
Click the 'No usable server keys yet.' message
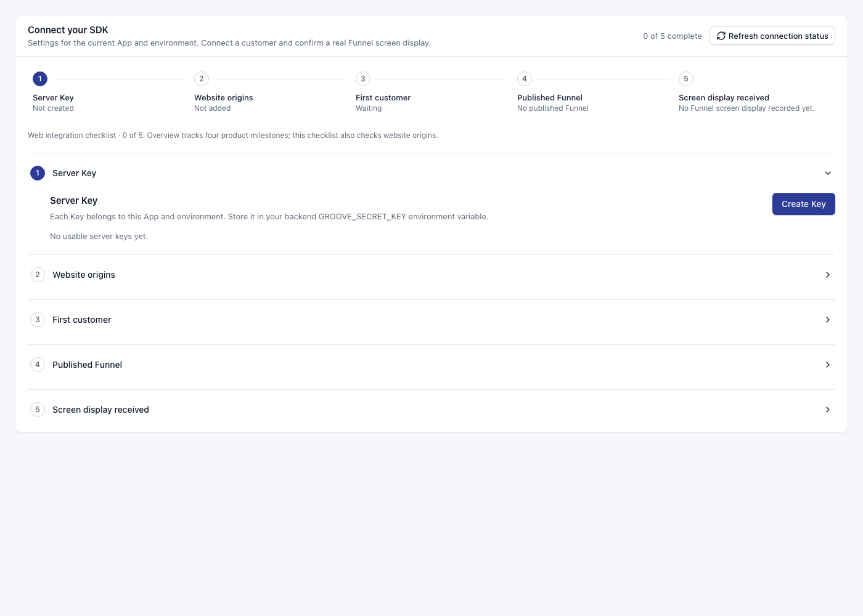(x=99, y=237)
